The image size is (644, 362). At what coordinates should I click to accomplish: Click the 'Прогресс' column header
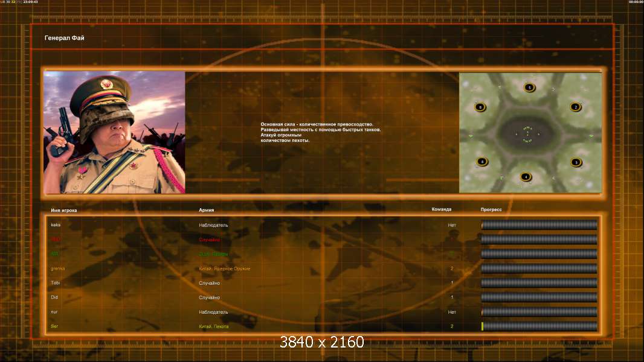pyautogui.click(x=491, y=209)
